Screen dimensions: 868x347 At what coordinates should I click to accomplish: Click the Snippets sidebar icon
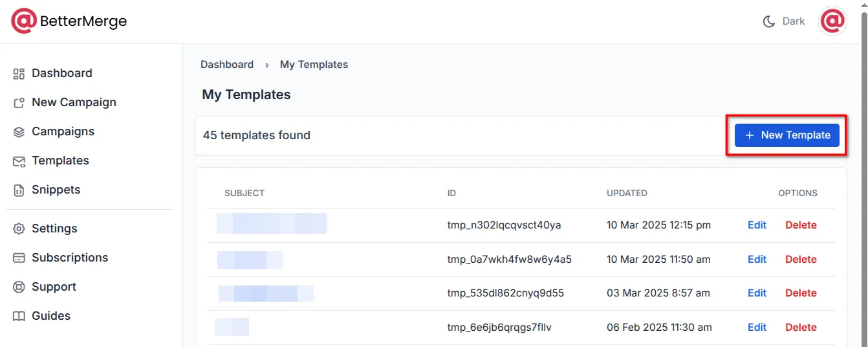coord(19,190)
